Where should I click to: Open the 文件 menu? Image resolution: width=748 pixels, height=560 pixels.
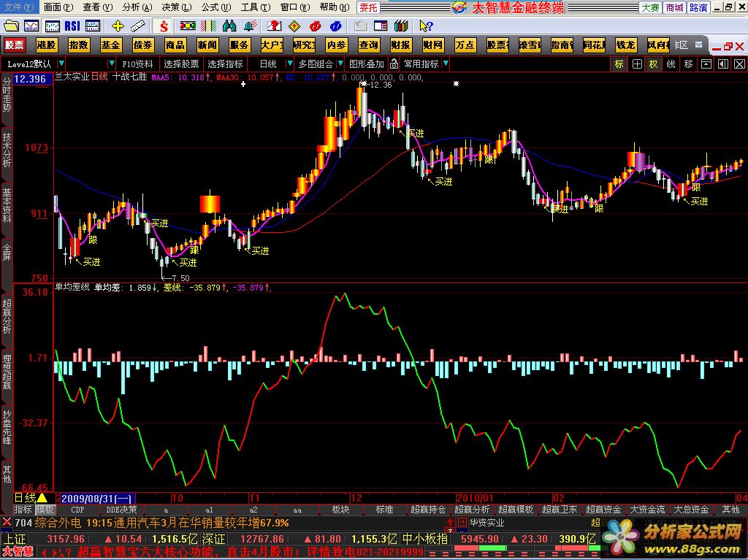19,7
